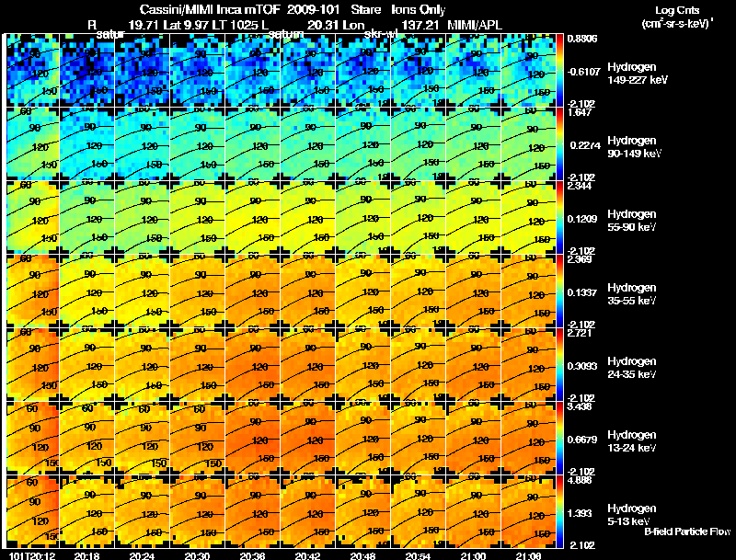Screen dimensions: 736x560
Task: Click the 1.647 scale maximum value
Action: point(580,112)
